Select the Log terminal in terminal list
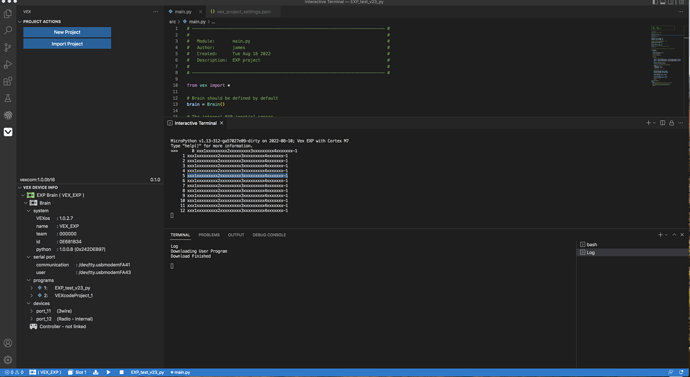 tap(632, 253)
